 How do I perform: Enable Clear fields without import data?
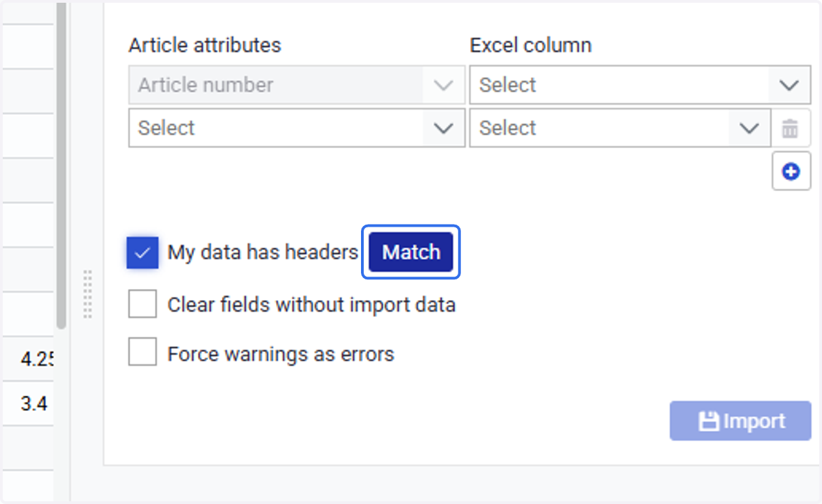[142, 304]
